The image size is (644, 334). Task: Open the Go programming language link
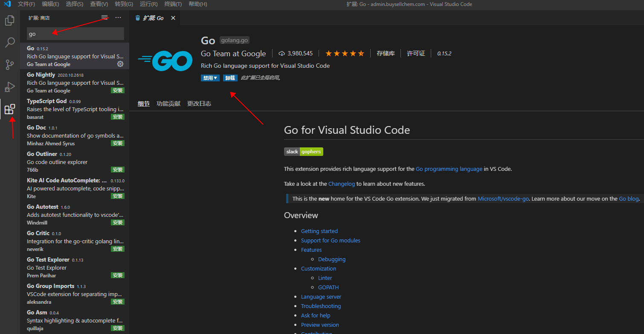point(449,169)
